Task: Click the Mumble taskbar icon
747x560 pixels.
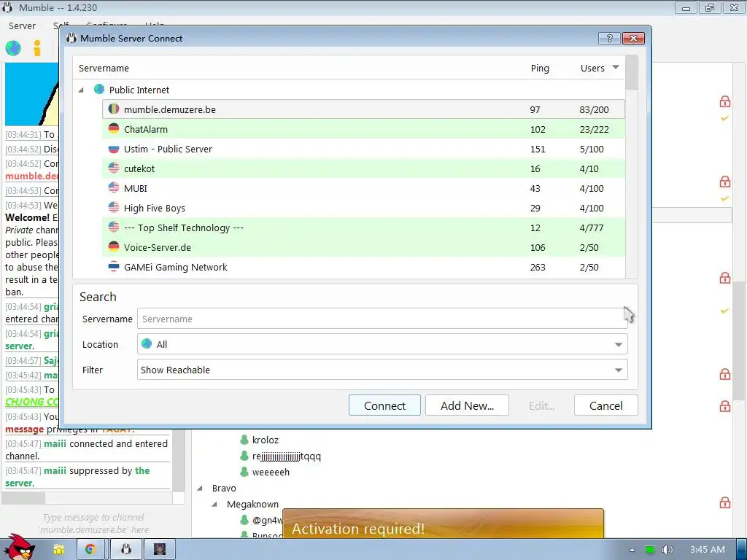Action: (125, 550)
